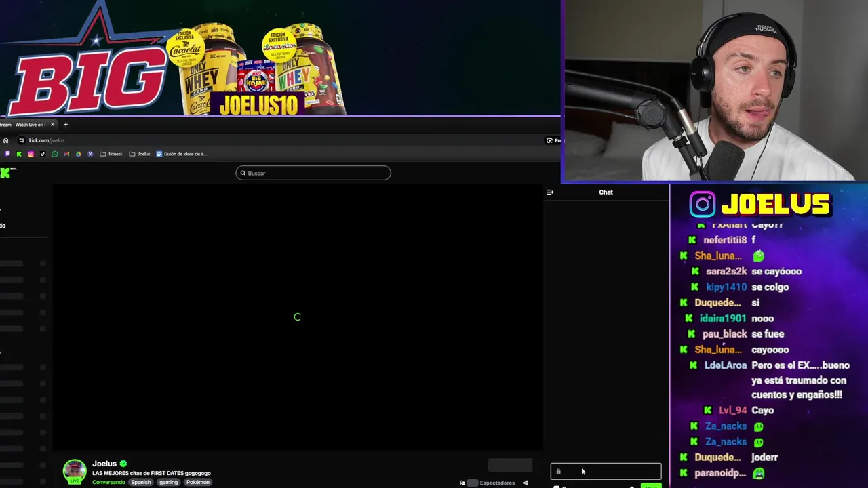Click the loading spinner in the video player

point(297,317)
